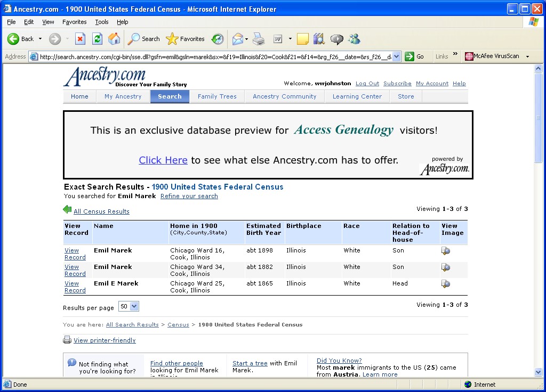Click the yellow note toolbar icon

point(303,39)
